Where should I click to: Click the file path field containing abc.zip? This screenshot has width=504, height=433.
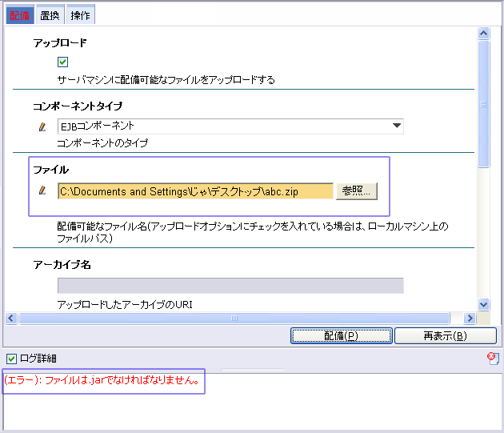click(194, 191)
